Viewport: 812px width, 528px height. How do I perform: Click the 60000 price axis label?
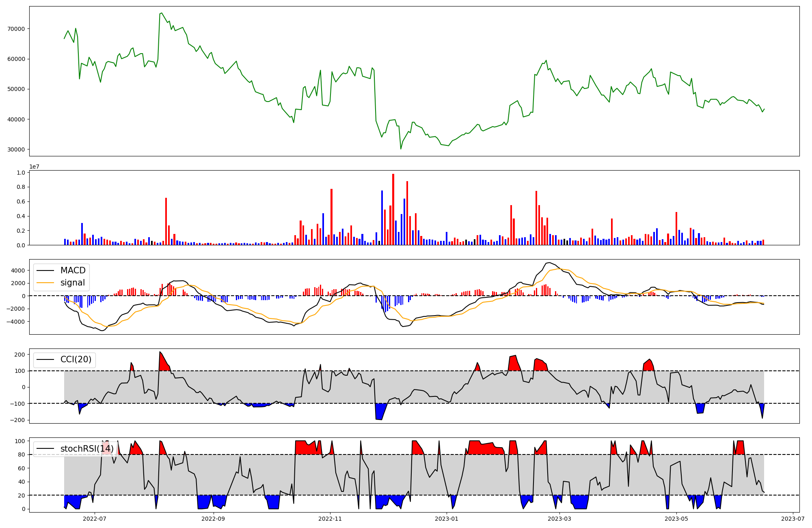tap(16, 59)
